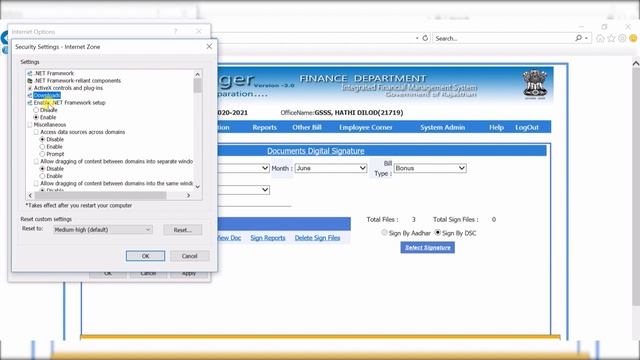The width and height of the screenshot is (640, 360).
Task: Click the Select Signature button
Action: click(x=427, y=247)
